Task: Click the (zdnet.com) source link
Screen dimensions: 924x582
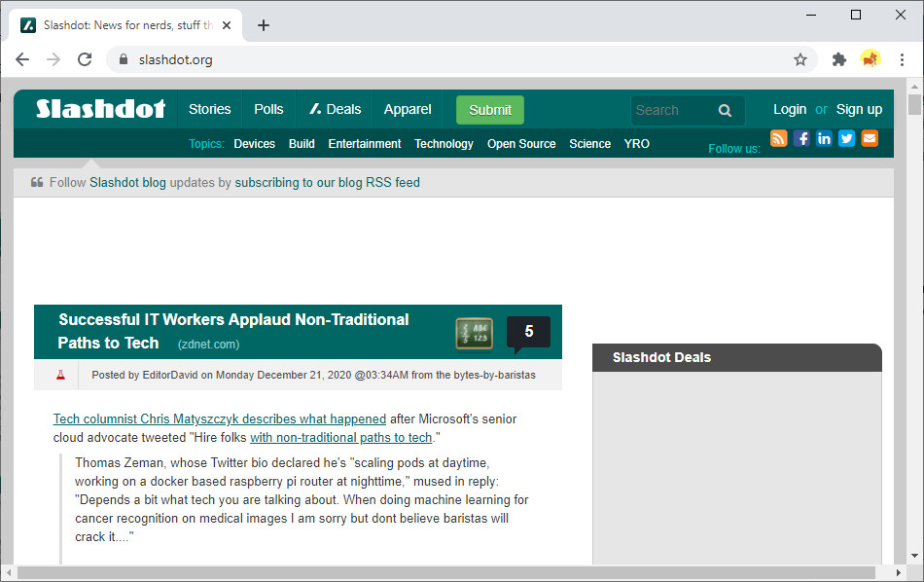Action: click(x=208, y=345)
